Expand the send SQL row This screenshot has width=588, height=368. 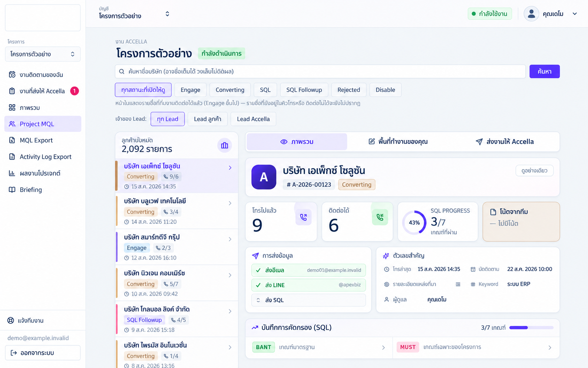308,300
